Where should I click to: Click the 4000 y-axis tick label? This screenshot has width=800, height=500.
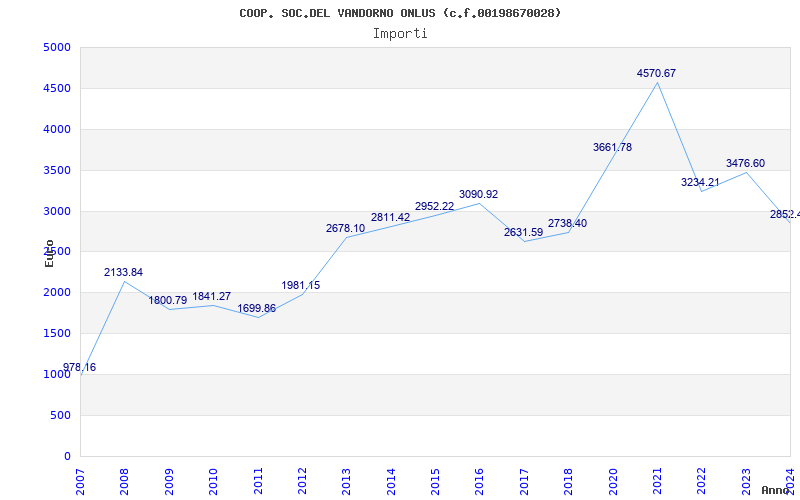coord(57,130)
